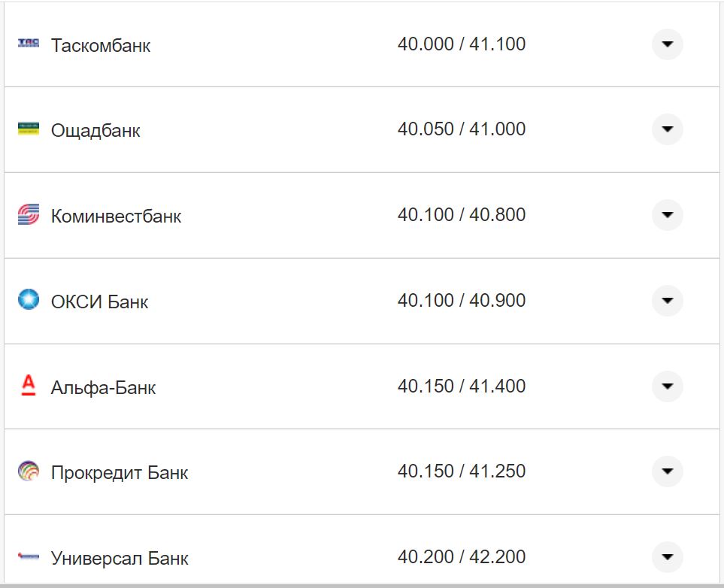Click the Альфа-Банк red logo icon
The height and width of the screenshot is (588, 724).
click(28, 386)
